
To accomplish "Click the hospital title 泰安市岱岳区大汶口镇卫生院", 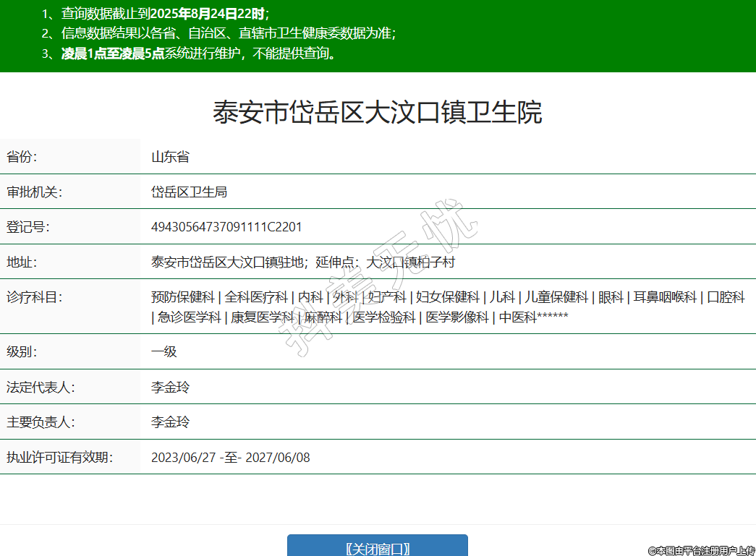I will pyautogui.click(x=377, y=113).
